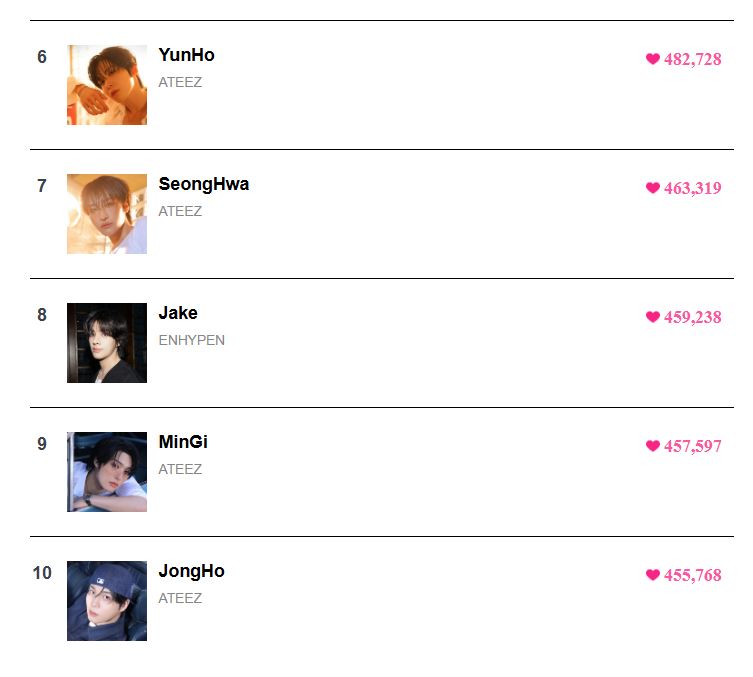Click the ATEEZ label under MinGi
Image resolution: width=753 pixels, height=677 pixels.
tap(180, 469)
